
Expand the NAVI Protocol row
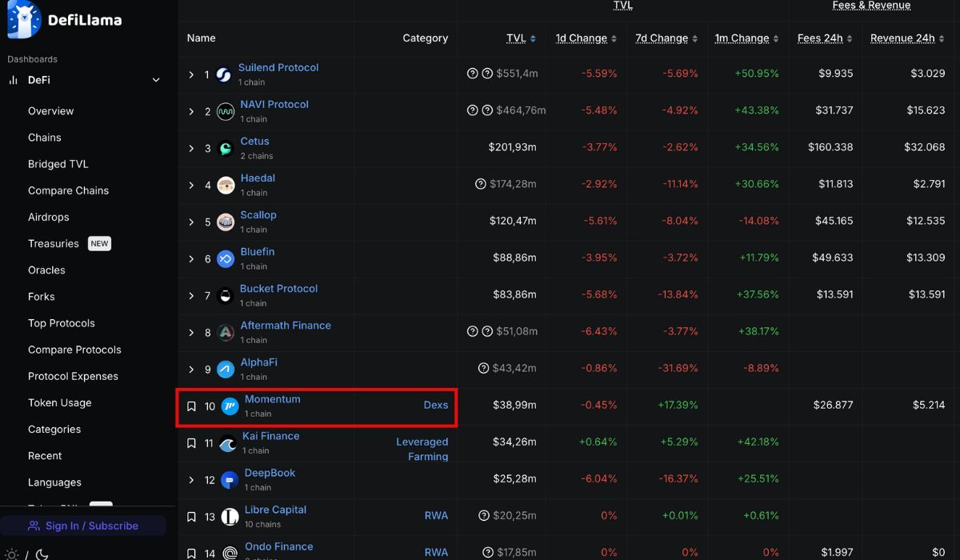[x=191, y=111]
